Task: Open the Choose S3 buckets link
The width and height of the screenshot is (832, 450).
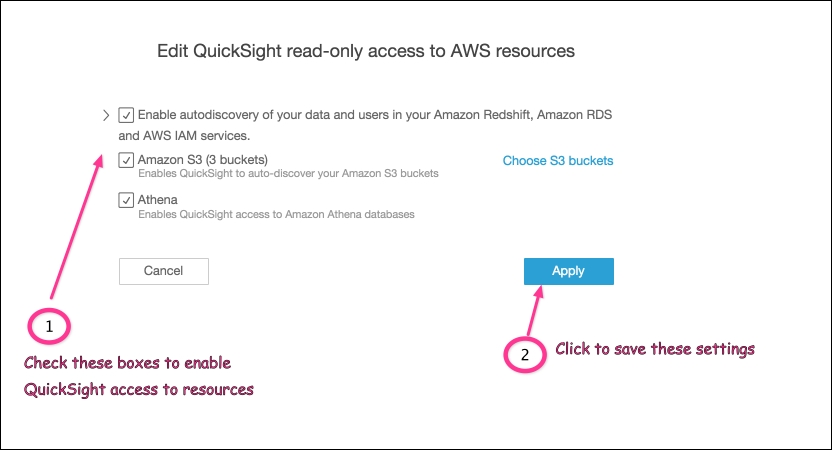Action: coord(558,161)
